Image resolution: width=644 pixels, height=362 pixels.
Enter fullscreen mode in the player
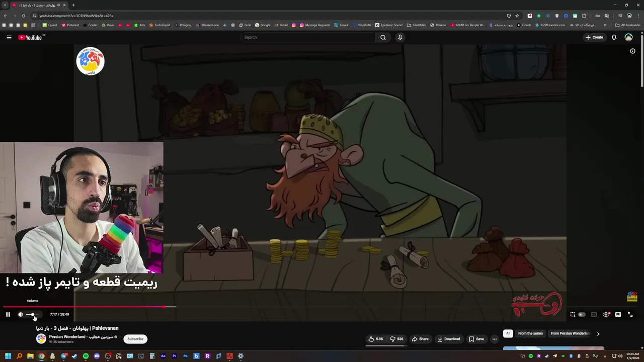pyautogui.click(x=630, y=314)
